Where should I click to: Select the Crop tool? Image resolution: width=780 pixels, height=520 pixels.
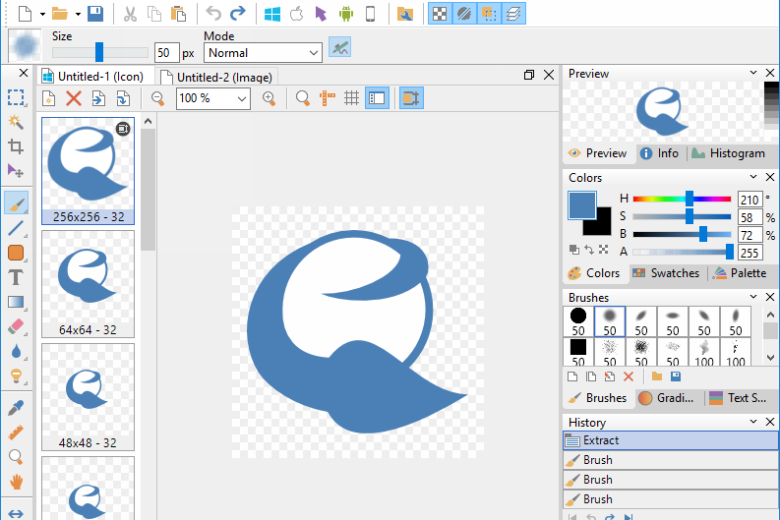click(x=16, y=146)
